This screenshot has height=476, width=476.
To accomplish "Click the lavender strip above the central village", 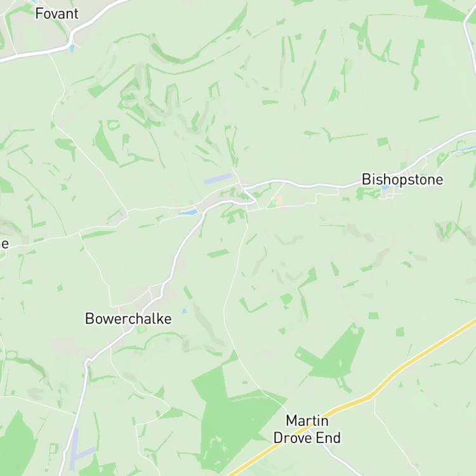I will click(x=218, y=179).
